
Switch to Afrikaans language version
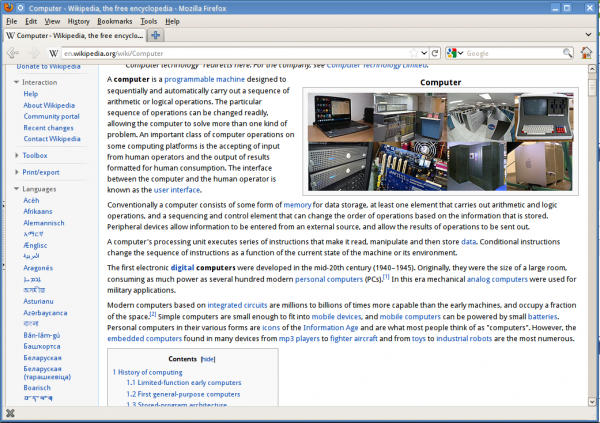(x=38, y=211)
